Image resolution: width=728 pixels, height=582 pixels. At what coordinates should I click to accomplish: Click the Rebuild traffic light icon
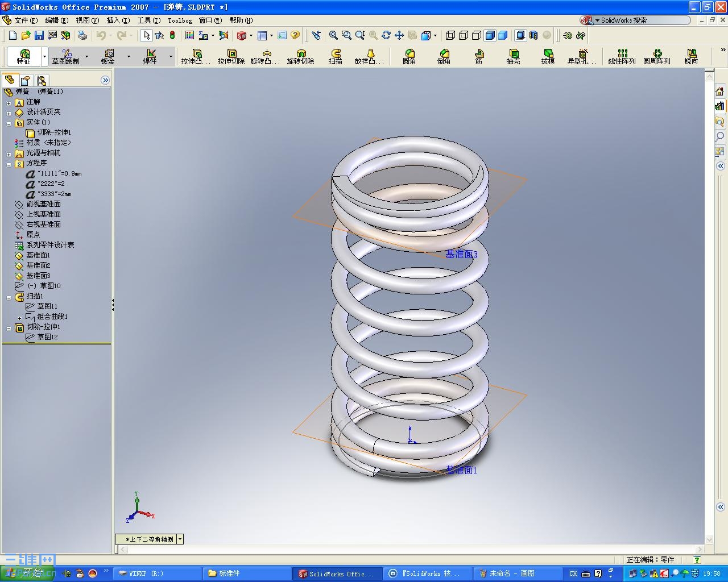pyautogui.click(x=172, y=35)
